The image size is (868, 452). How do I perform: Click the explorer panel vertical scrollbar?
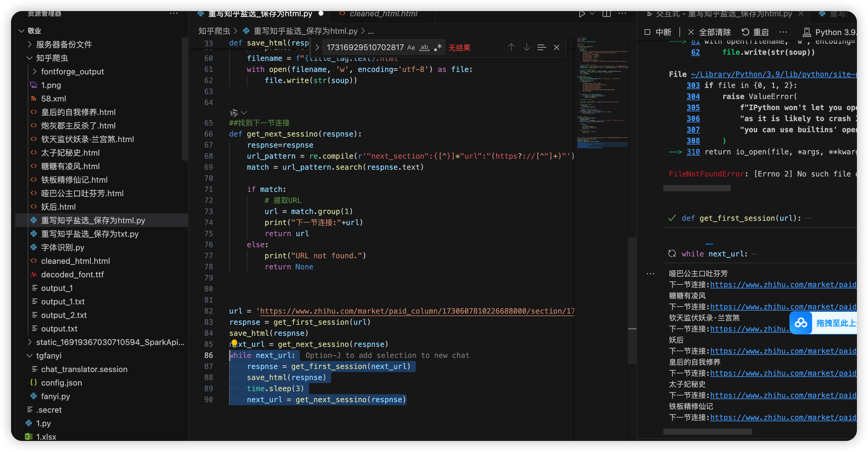185,99
